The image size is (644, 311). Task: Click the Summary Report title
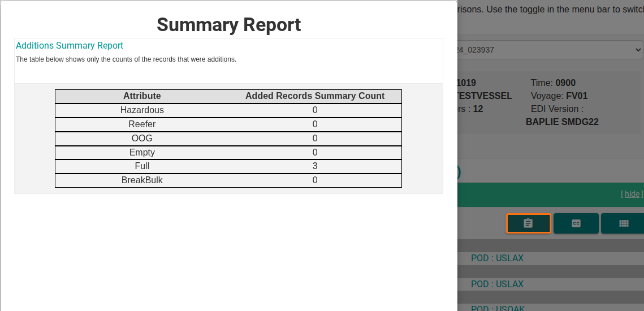(229, 25)
